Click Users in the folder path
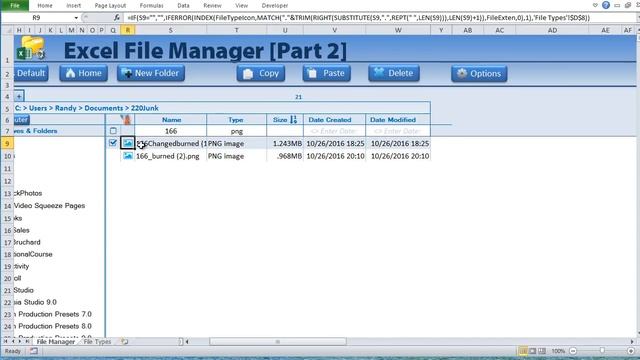The image size is (640, 360). click(38, 108)
